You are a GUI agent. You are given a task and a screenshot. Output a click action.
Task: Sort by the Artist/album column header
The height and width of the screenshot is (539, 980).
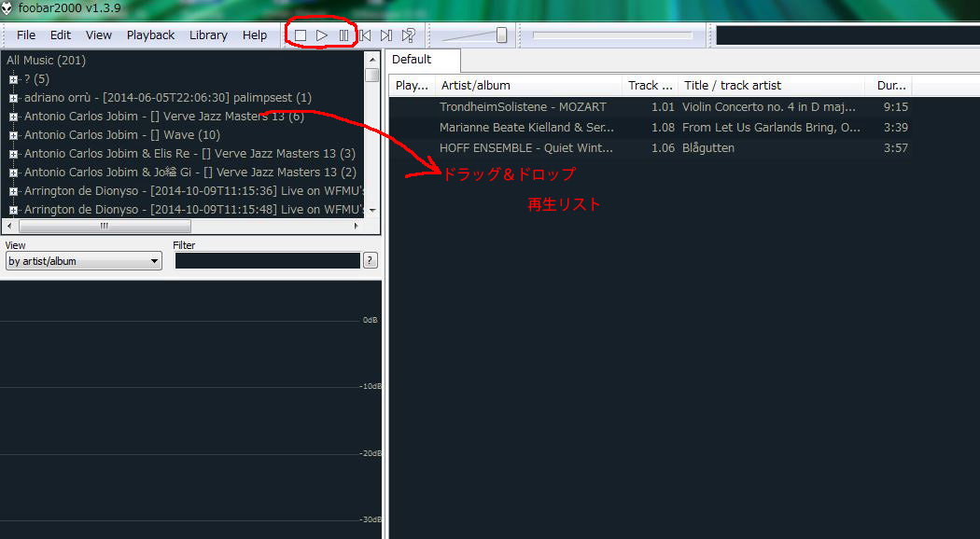tap(529, 86)
